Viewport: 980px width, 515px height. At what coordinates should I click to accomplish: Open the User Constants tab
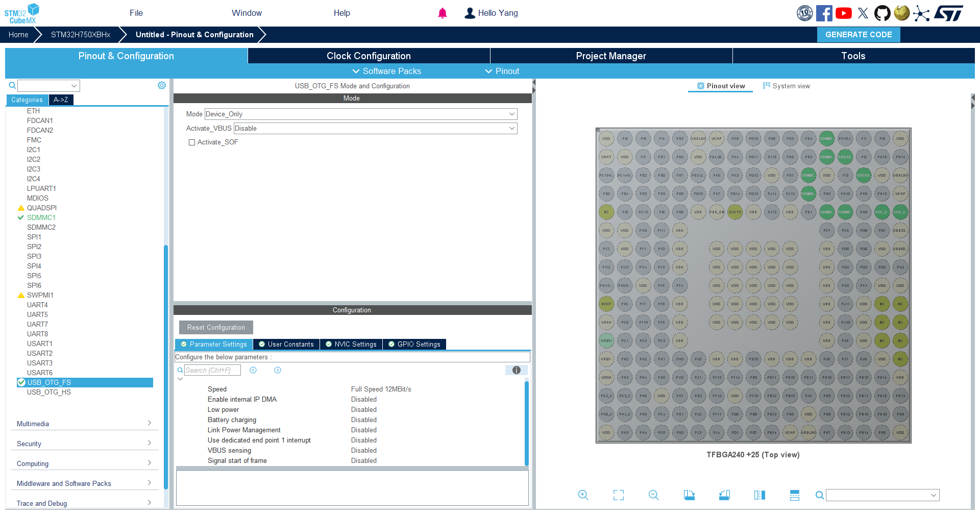(286, 345)
